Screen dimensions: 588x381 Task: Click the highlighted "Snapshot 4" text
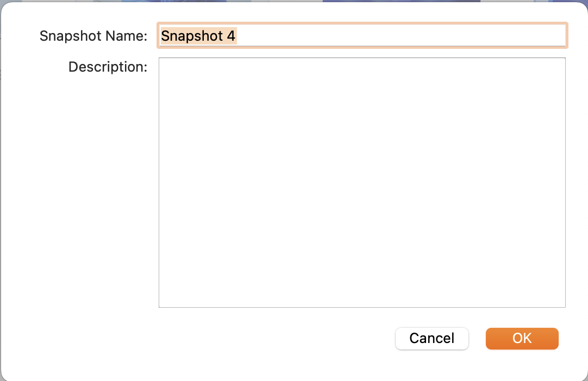[x=198, y=36]
